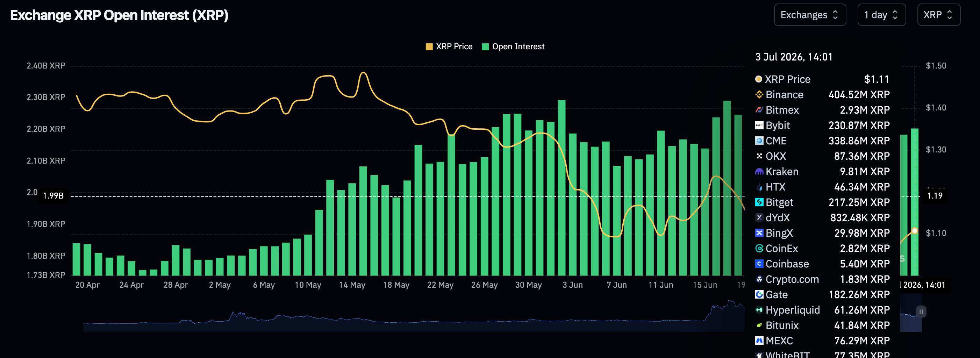Screen dimensions: 980x358
Task: Click the yellow XRP Price legend swatch
Action: 429,47
